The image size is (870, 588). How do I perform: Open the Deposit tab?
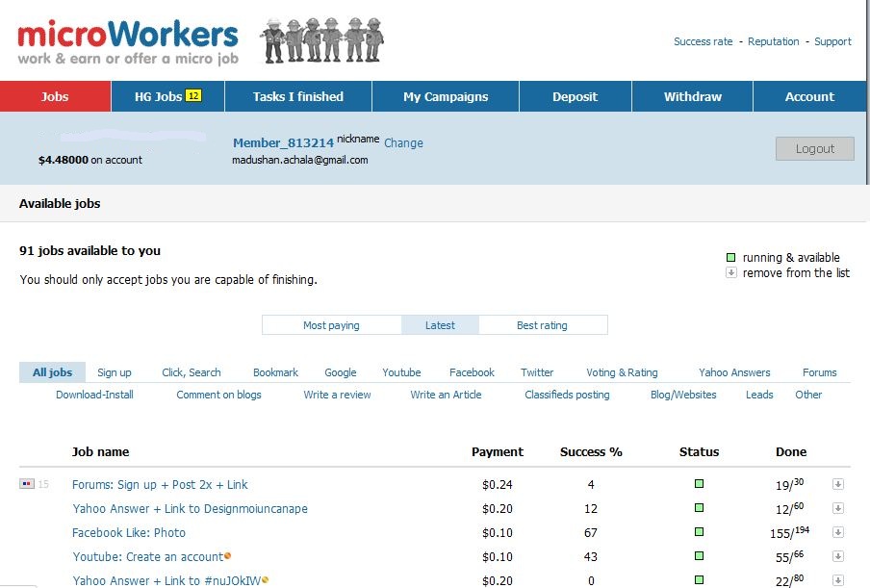click(x=576, y=96)
